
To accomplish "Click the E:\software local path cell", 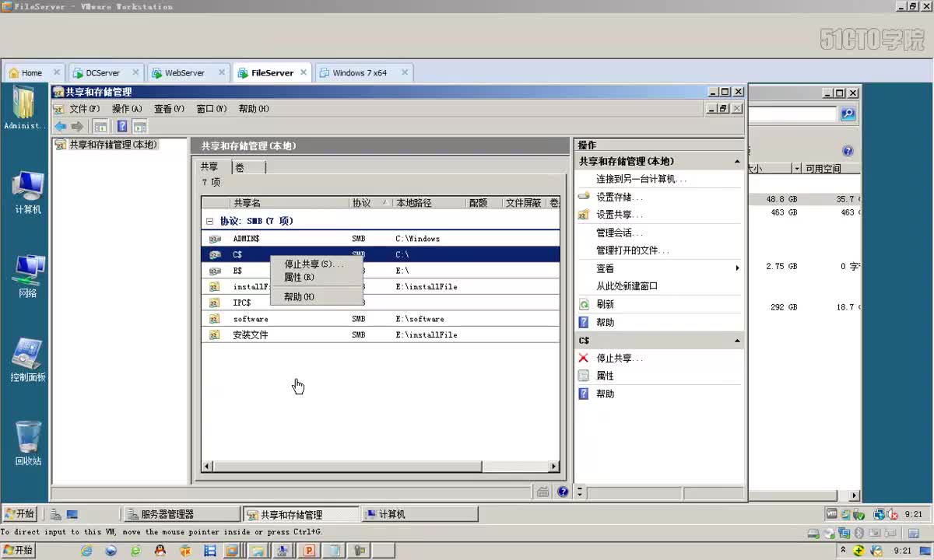I will 420,319.
